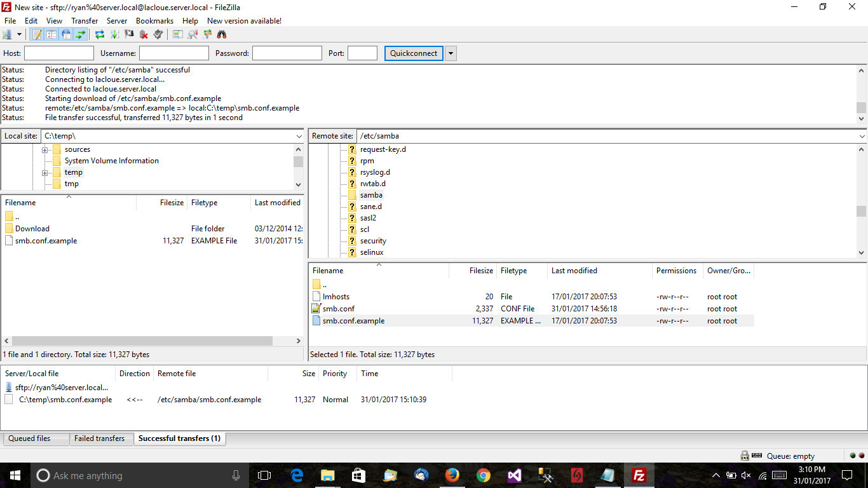
Task: Select remote file lmhosts
Action: (336, 297)
